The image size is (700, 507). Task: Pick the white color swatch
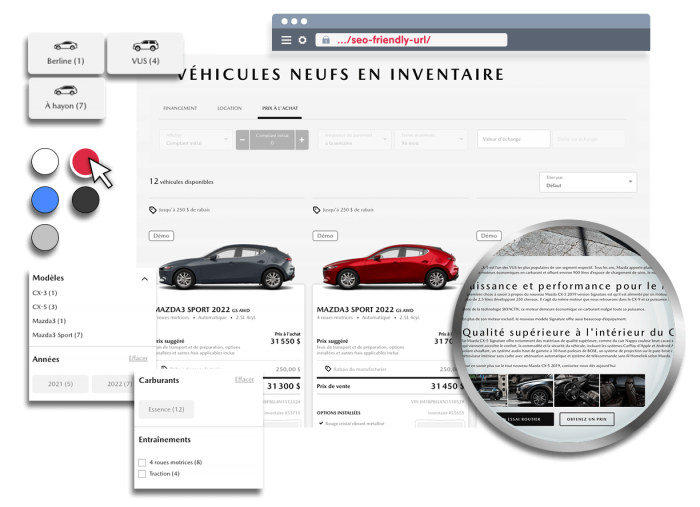45,162
